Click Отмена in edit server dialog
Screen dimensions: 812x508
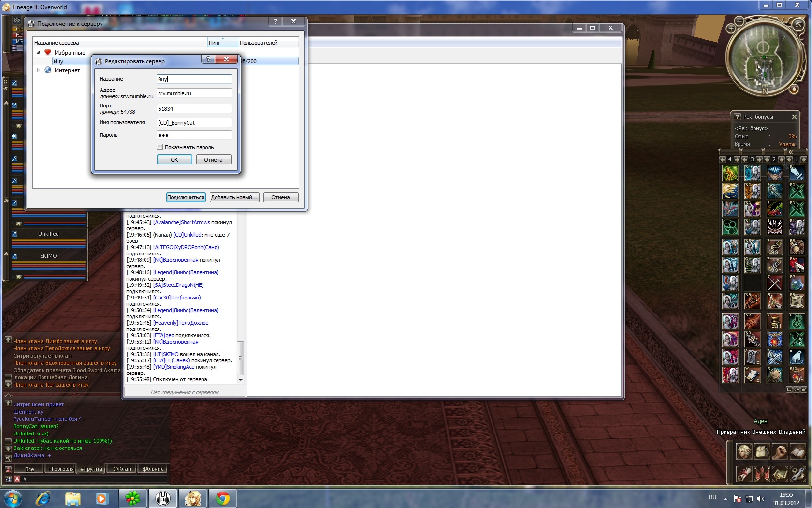213,160
